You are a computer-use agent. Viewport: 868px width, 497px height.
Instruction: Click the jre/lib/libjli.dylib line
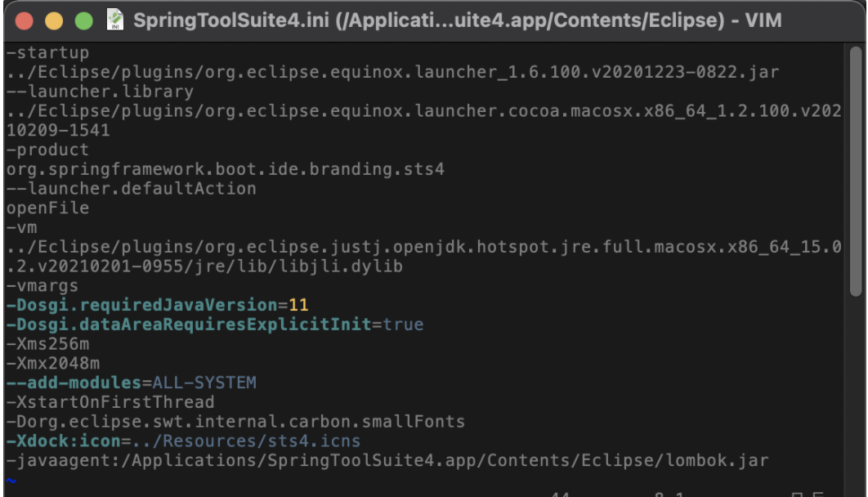coord(204,266)
